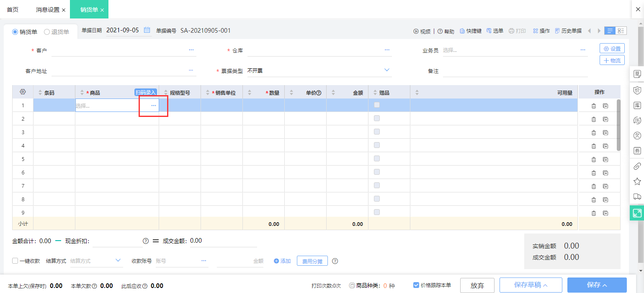Click the table vertical scrollbar
This screenshot has height=293, width=644.
tap(619, 125)
